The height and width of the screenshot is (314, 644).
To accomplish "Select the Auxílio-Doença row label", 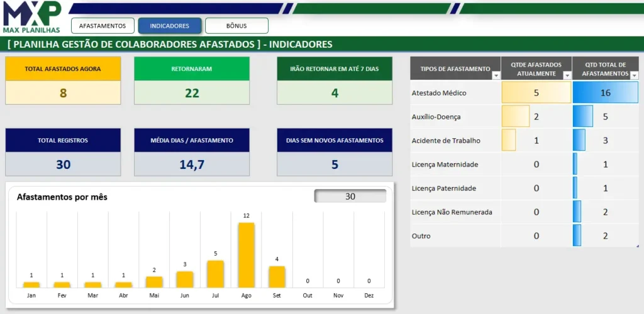I will pyautogui.click(x=436, y=117).
